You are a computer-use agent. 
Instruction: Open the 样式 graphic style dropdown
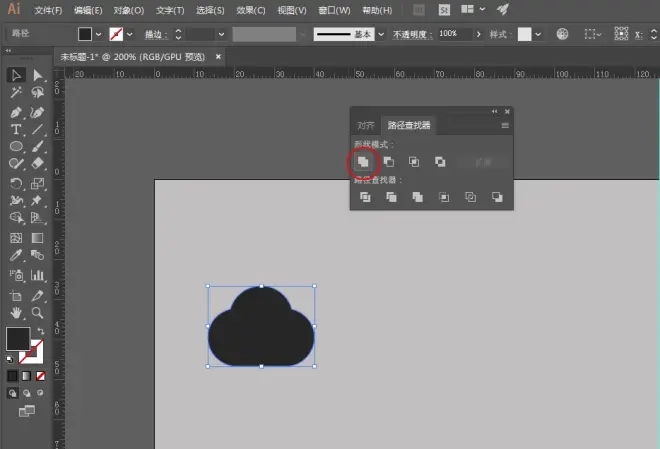(538, 35)
